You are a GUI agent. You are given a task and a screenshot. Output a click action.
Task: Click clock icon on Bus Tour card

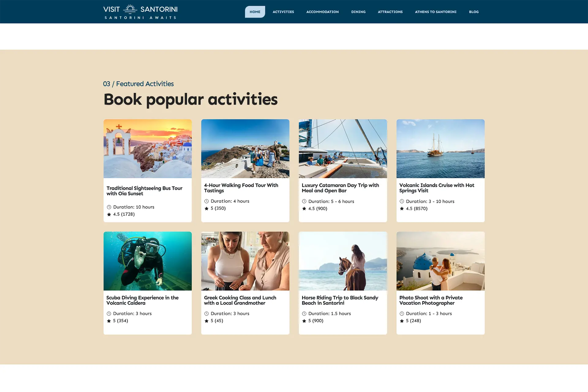pyautogui.click(x=109, y=207)
